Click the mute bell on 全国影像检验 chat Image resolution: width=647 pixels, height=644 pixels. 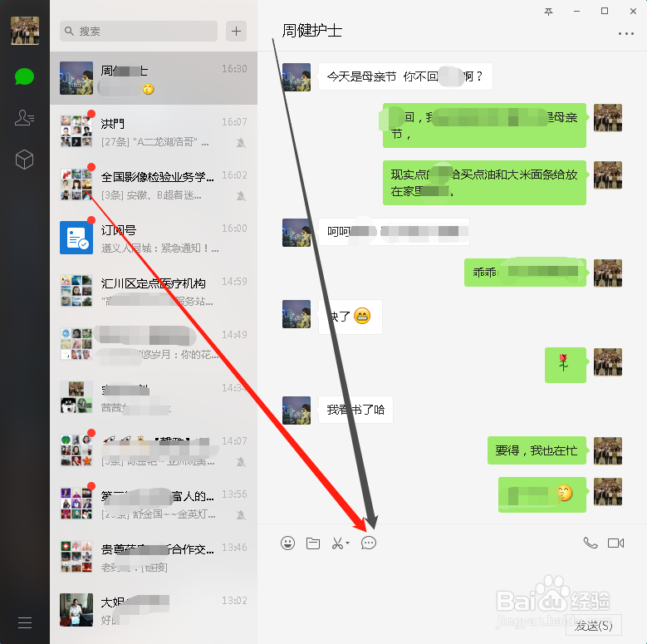[241, 196]
